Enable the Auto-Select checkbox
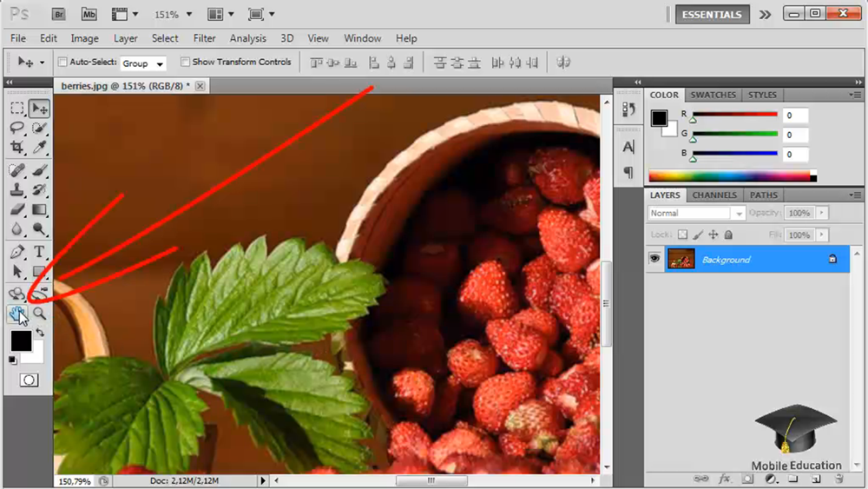This screenshot has width=868, height=489. coord(62,62)
